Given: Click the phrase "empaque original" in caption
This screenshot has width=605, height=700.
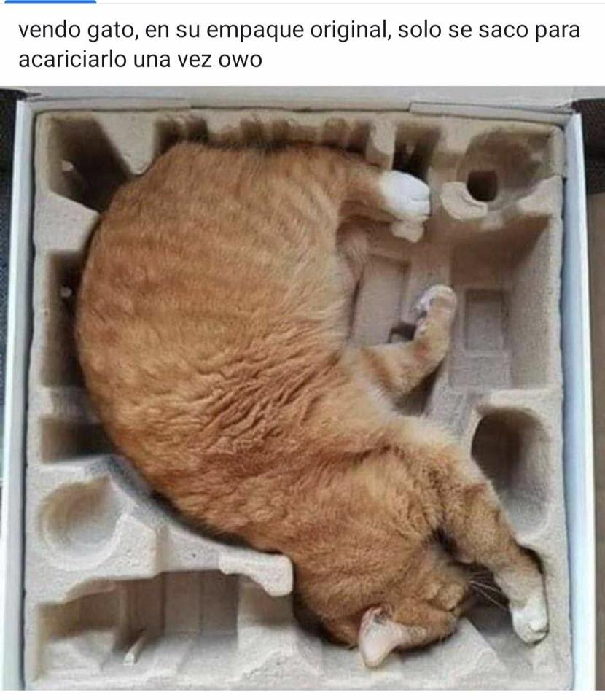Looking at the screenshot, I should tap(296, 31).
